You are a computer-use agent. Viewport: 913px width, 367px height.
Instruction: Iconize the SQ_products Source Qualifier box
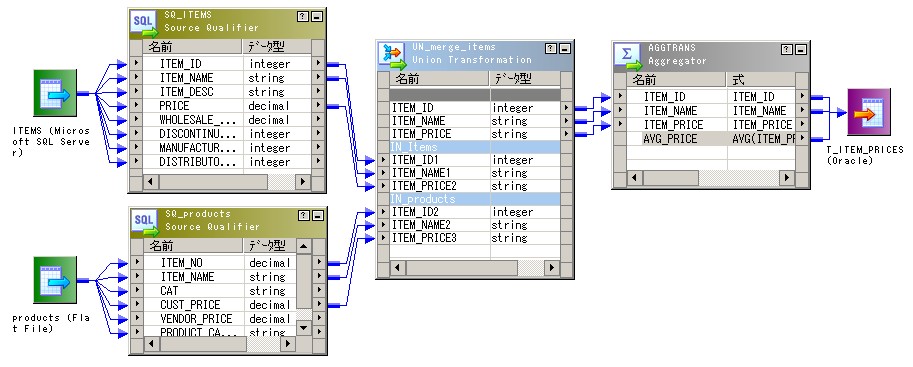(x=317, y=215)
